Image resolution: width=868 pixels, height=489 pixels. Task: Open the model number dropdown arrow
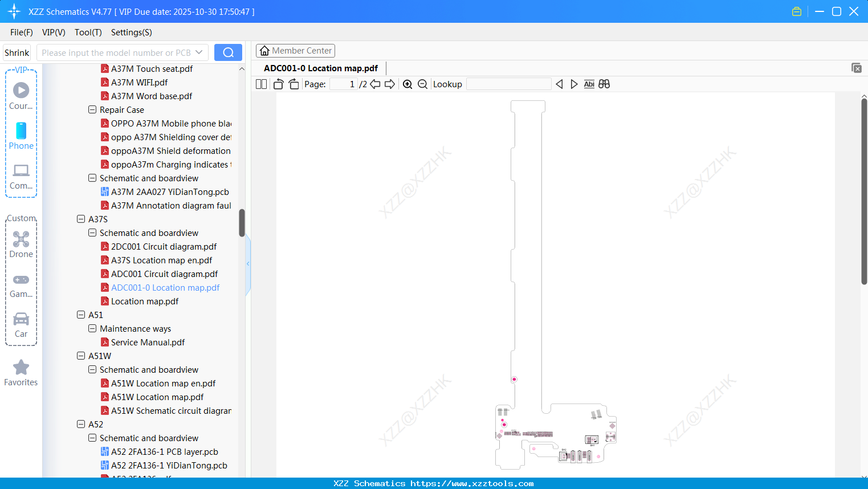[x=199, y=52]
